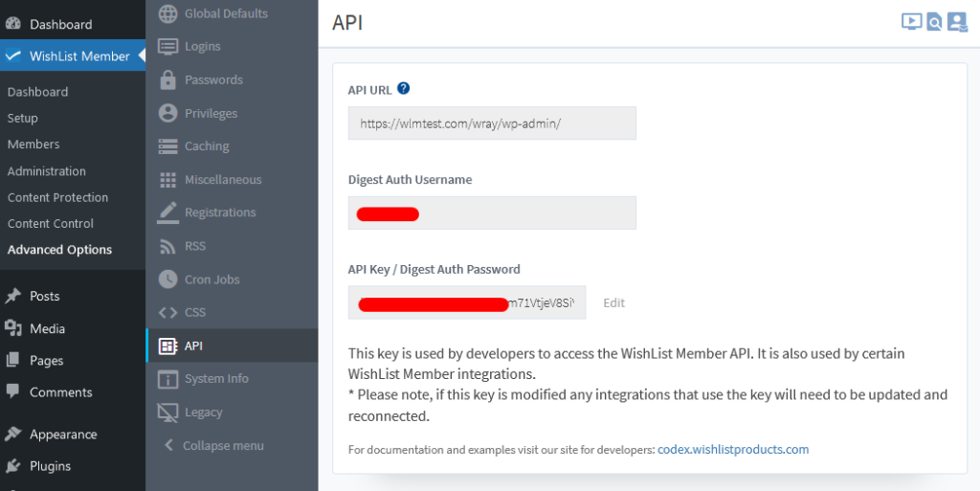Screen dimensions: 980x491
Task: Click the API table icon
Action: point(167,346)
